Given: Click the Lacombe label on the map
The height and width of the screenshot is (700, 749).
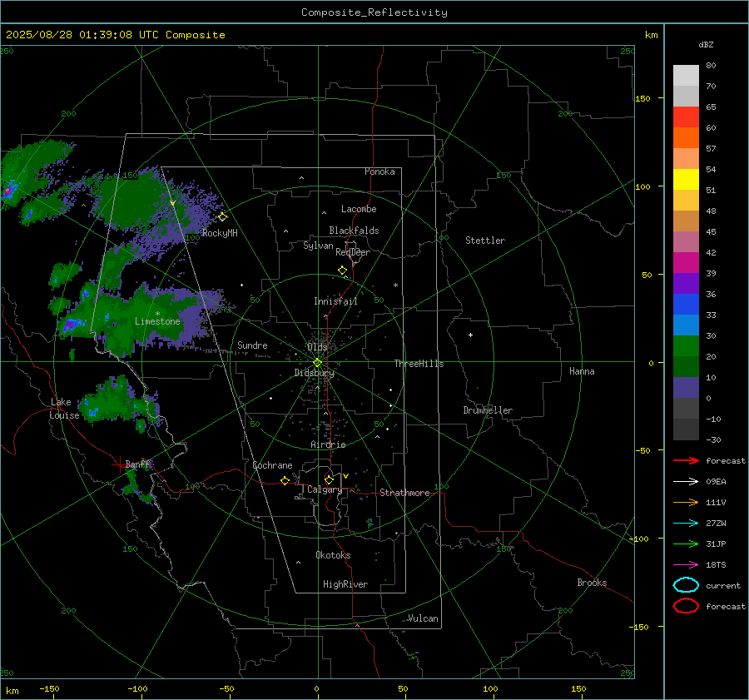Looking at the screenshot, I should (x=359, y=209).
